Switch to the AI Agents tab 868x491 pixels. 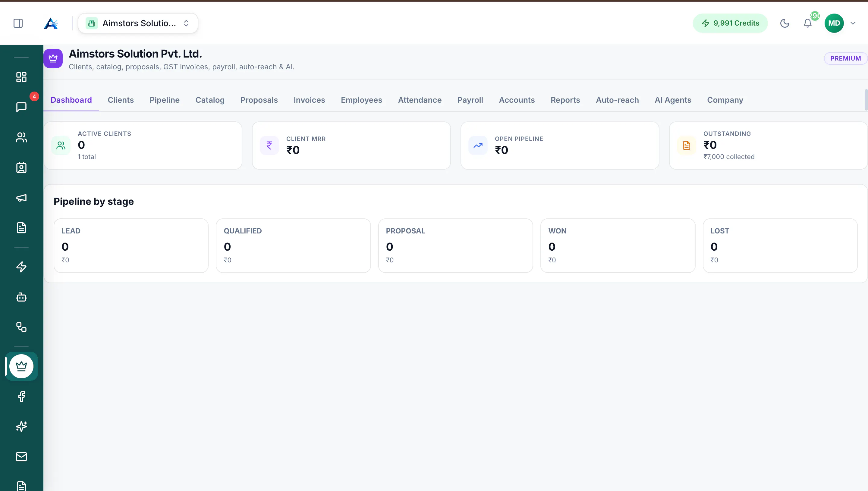click(x=673, y=100)
